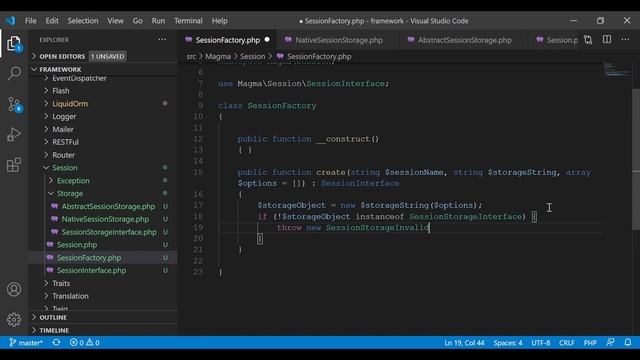This screenshot has width=640, height=360.
Task: Open the Run and Debug view icon
Action: 14,135
